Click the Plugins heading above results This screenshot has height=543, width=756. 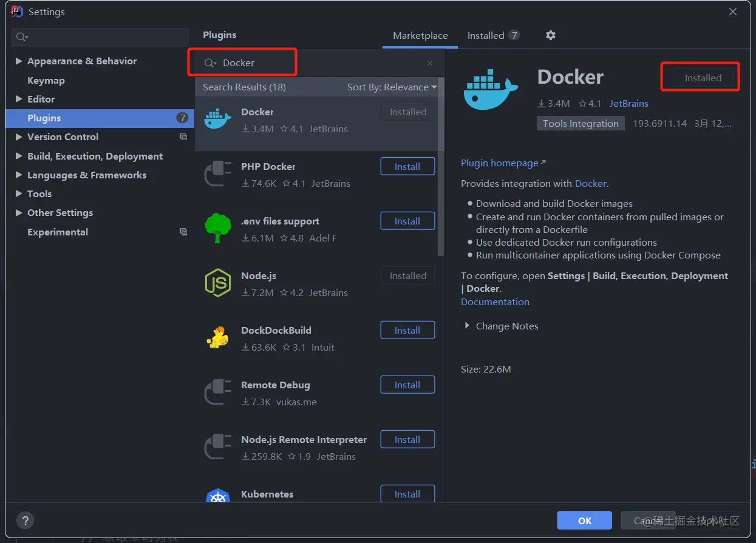[220, 35]
